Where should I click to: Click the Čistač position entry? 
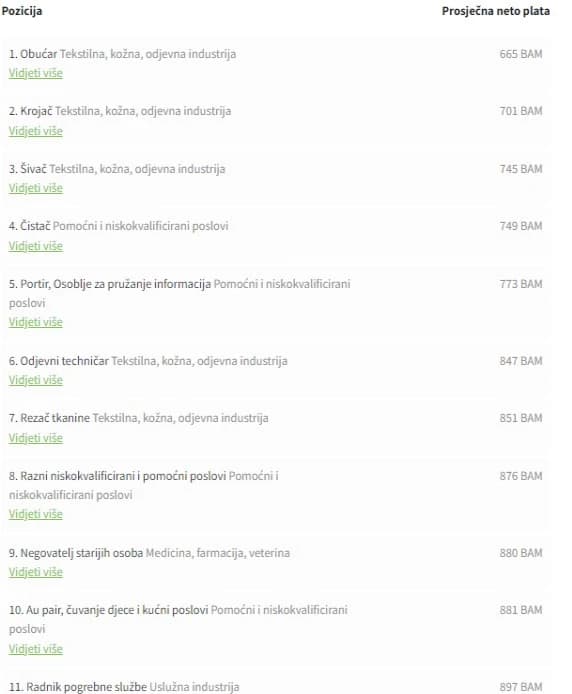pyautogui.click(x=35, y=226)
